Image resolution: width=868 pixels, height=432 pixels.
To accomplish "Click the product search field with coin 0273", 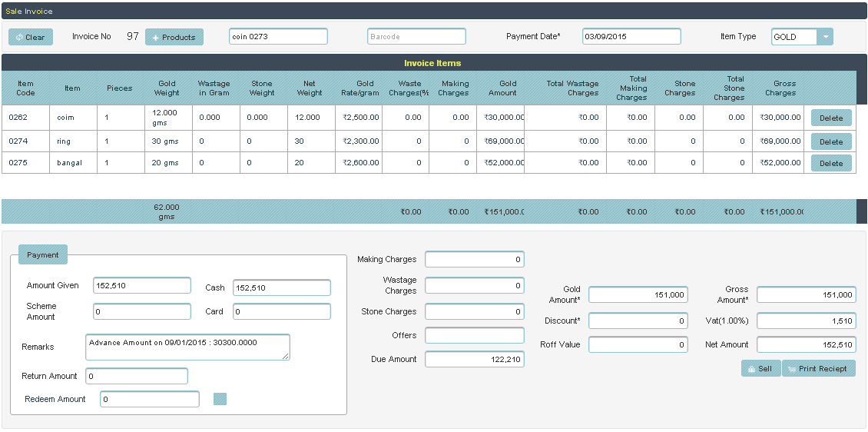I will [278, 37].
